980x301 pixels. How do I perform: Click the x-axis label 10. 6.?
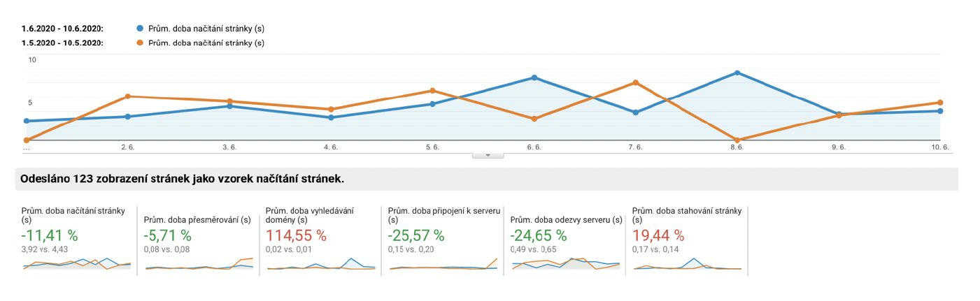939,147
